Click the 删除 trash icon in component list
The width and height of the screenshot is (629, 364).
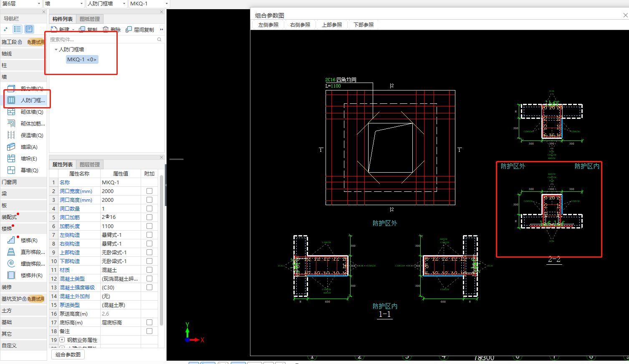(x=106, y=29)
